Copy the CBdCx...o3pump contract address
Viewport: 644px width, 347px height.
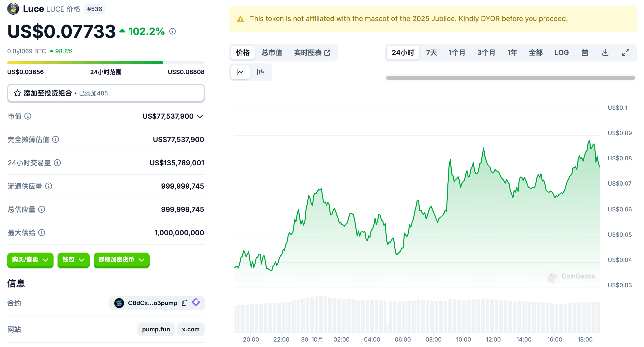[x=184, y=303]
